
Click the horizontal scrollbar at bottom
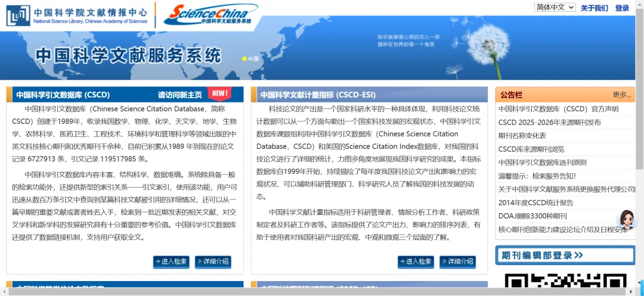pos(318,292)
